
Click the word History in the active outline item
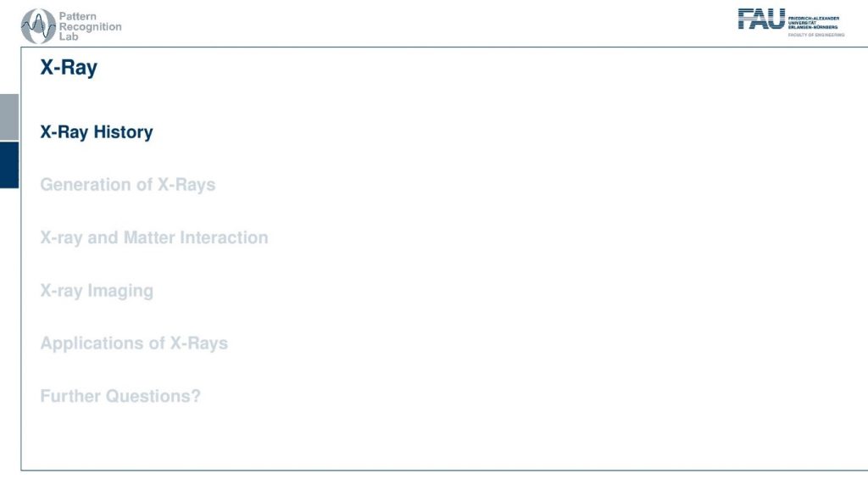pyautogui.click(x=123, y=132)
